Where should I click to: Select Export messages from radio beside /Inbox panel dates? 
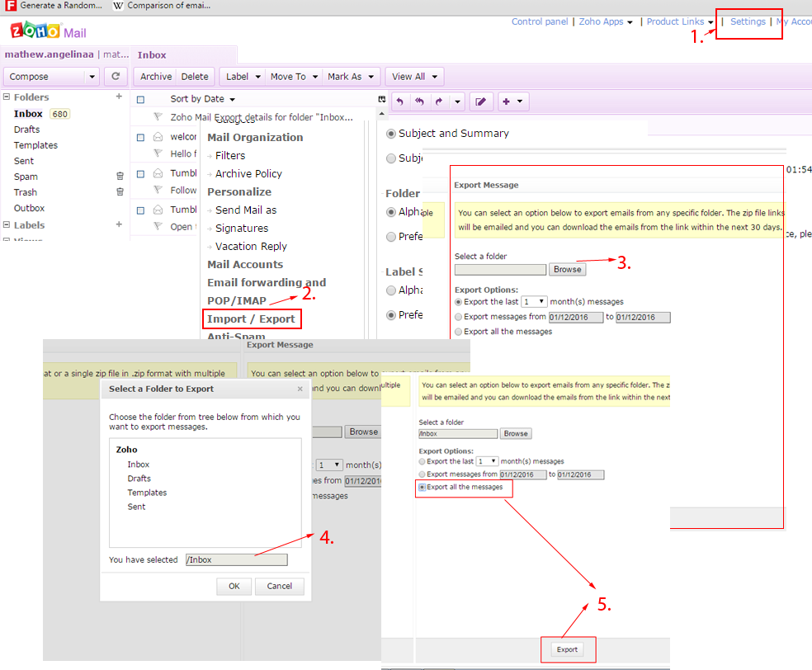click(x=422, y=474)
